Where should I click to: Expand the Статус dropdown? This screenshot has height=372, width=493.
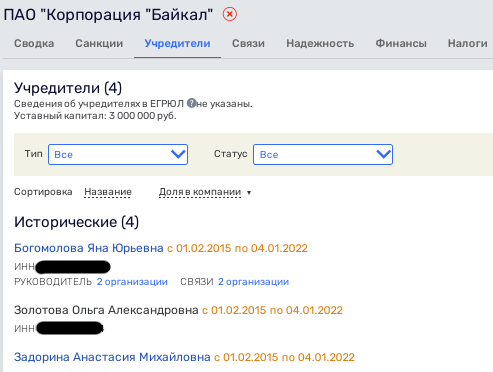(323, 154)
